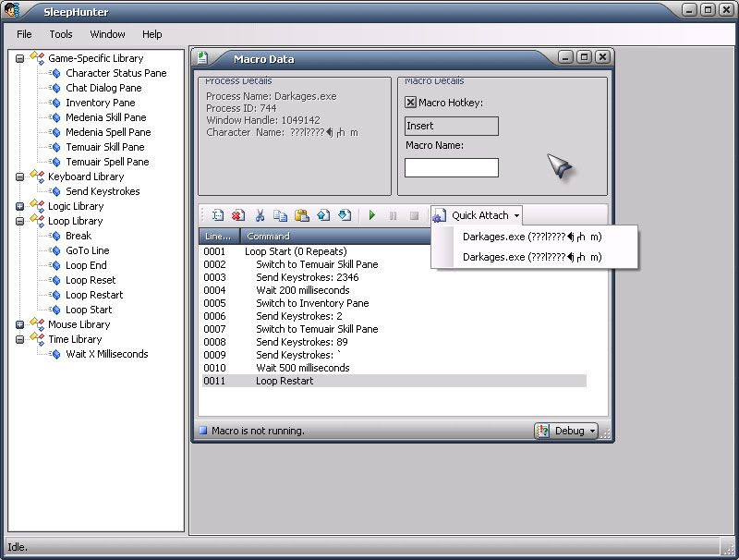Viewport: 739px width, 560px height.
Task: Move the line down with down-arrow icon
Action: pos(345,215)
